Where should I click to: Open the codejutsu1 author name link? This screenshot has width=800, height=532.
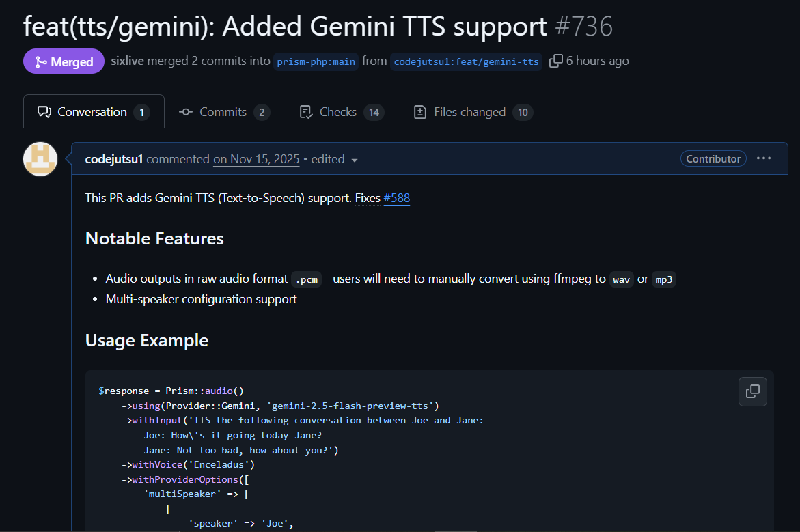tap(114, 159)
